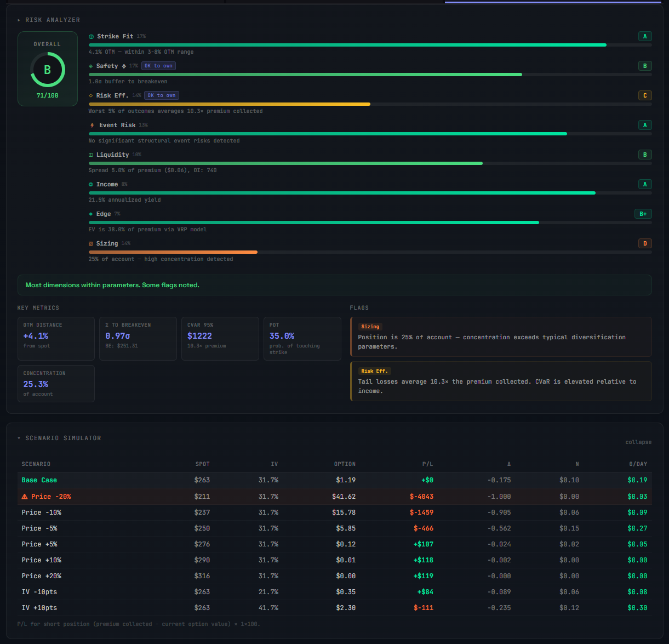Click the Event Risk lightning bolt icon
The height and width of the screenshot is (644, 669).
point(91,125)
